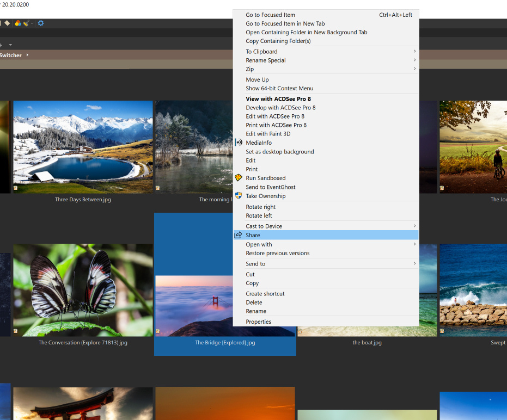507x420 pixels.
Task: Choose Rotate right from the menu
Action: (x=260, y=207)
